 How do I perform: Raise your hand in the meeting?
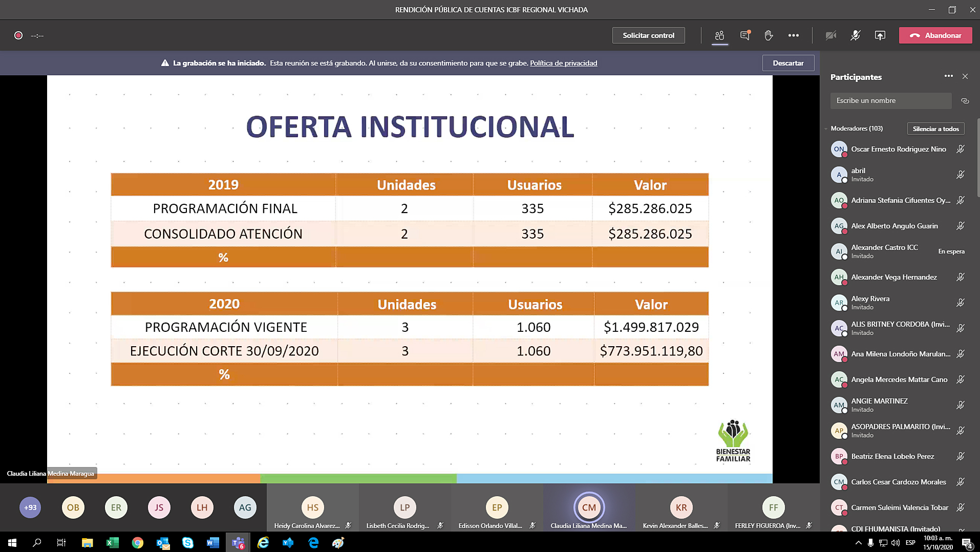[769, 35]
